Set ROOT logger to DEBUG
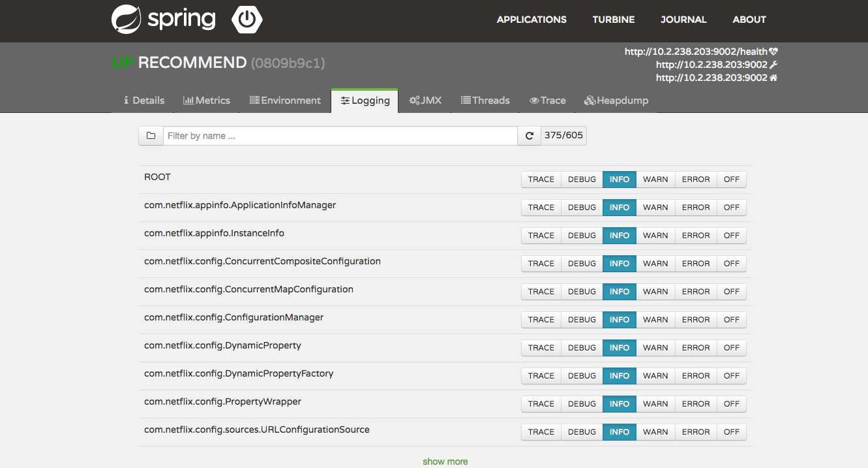The width and height of the screenshot is (868, 468). click(x=582, y=179)
